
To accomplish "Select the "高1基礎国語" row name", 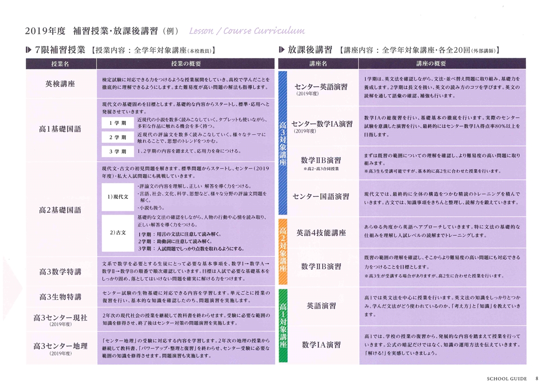I will point(60,129).
